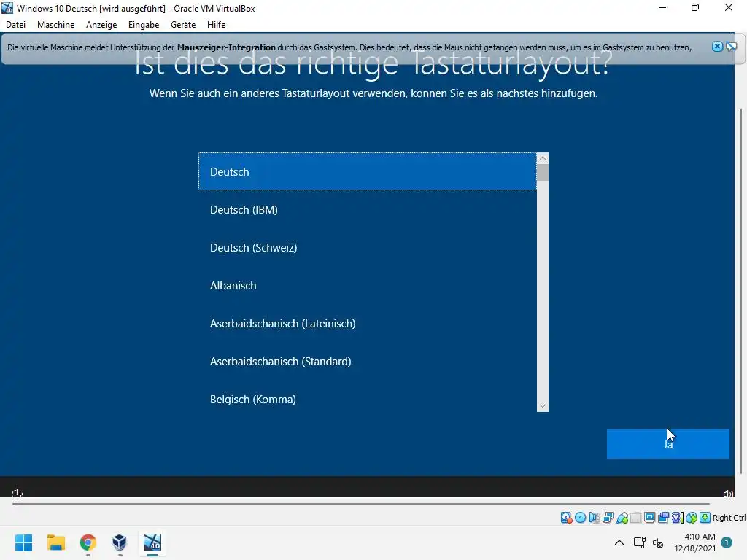Select Aserbaidschanisch (Standard) layout

click(x=368, y=362)
